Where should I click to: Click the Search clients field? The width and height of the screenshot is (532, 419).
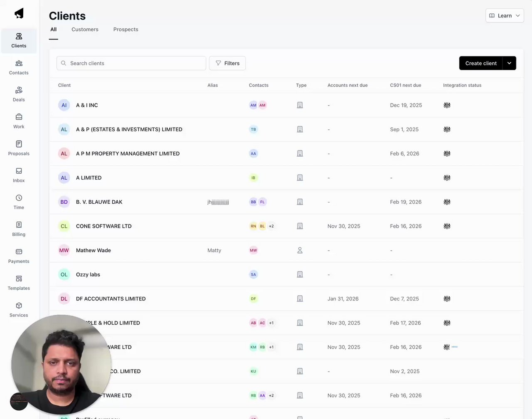131,63
